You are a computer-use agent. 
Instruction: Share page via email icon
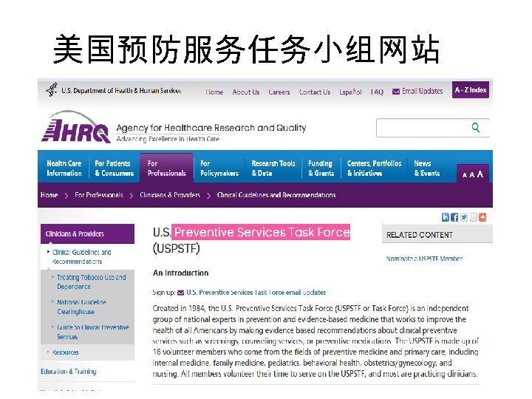pyautogui.click(x=473, y=217)
